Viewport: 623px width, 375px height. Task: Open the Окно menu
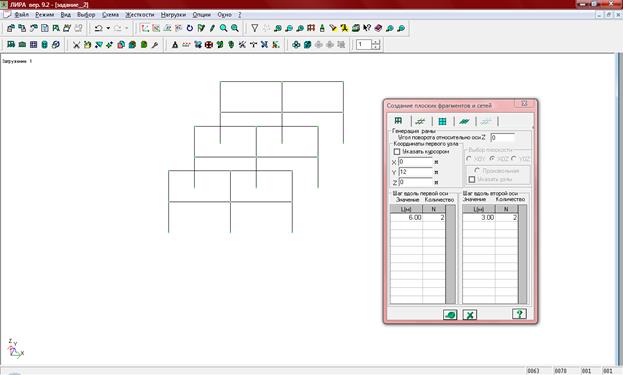click(224, 15)
